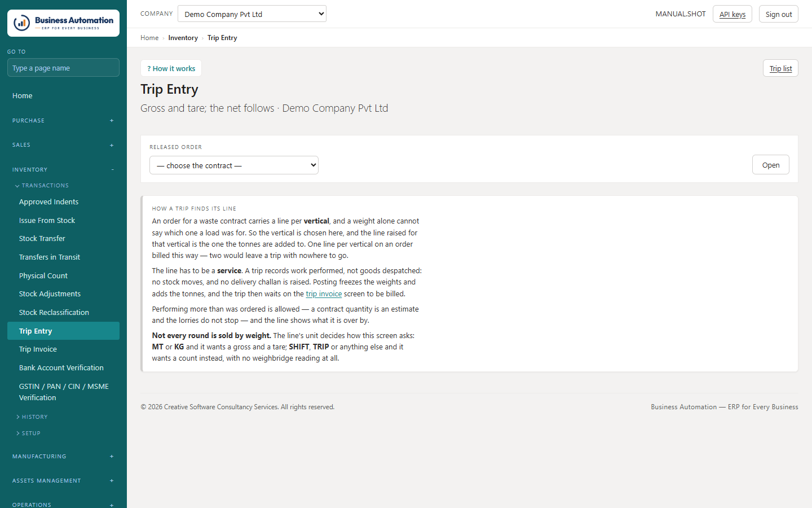Click the Business Automation logo
This screenshot has height=508, width=812.
63,23
